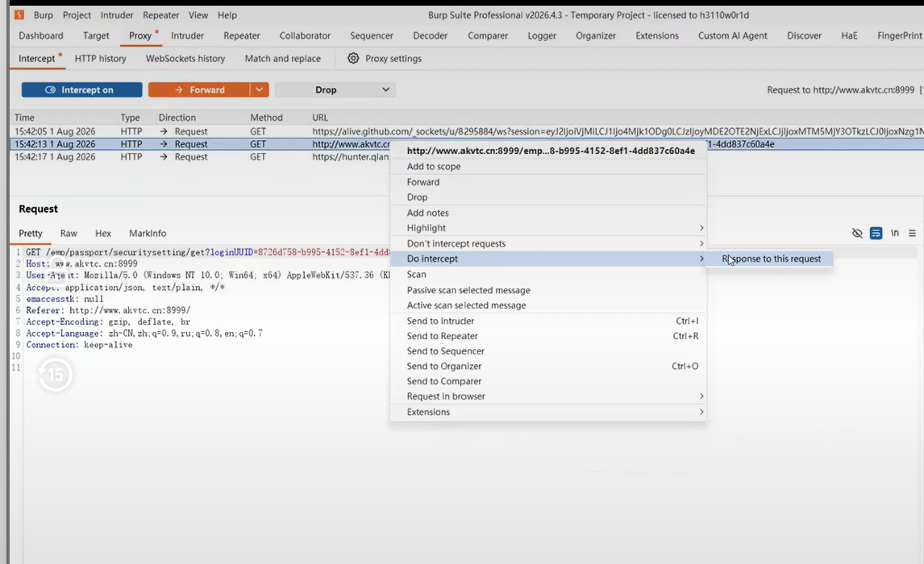Expand the Drop button dropdown arrow
Screen dimensions: 924x564
coord(385,89)
